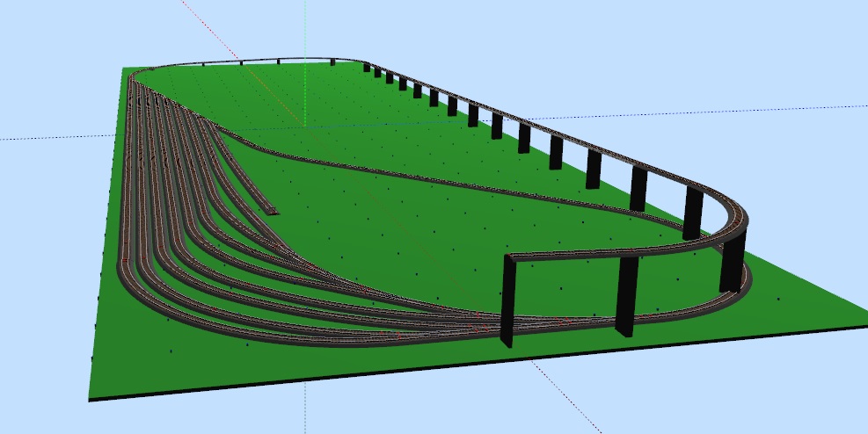Select the tallest pillar on the right curve
The width and height of the screenshot is (868, 434).
point(732,264)
